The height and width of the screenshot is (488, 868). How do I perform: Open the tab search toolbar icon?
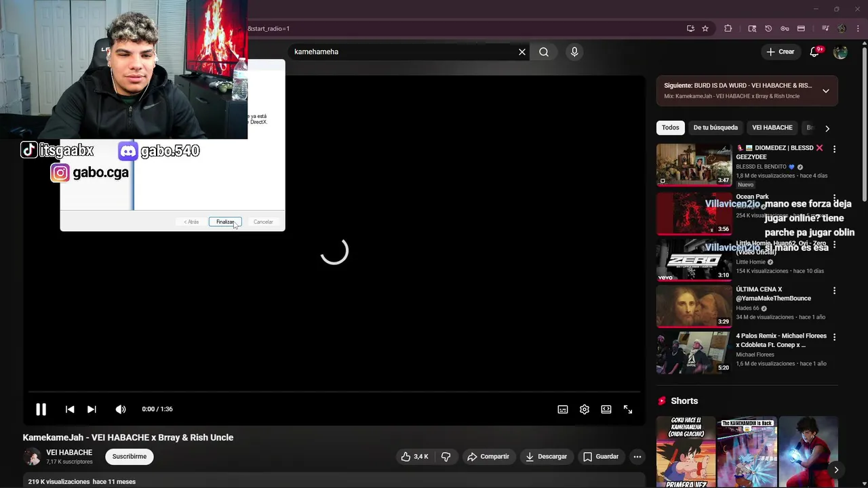coord(752,28)
